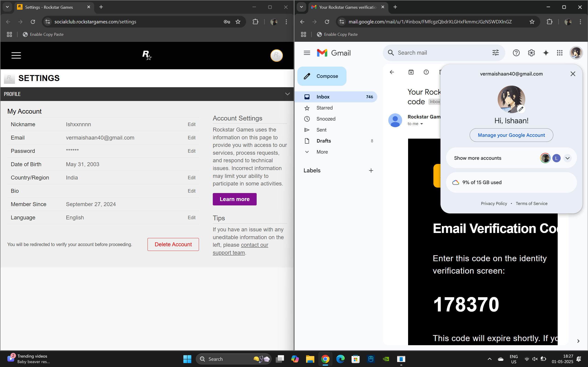Open Gmail settings gear icon
Viewport: 588px width, 367px height.
(531, 53)
